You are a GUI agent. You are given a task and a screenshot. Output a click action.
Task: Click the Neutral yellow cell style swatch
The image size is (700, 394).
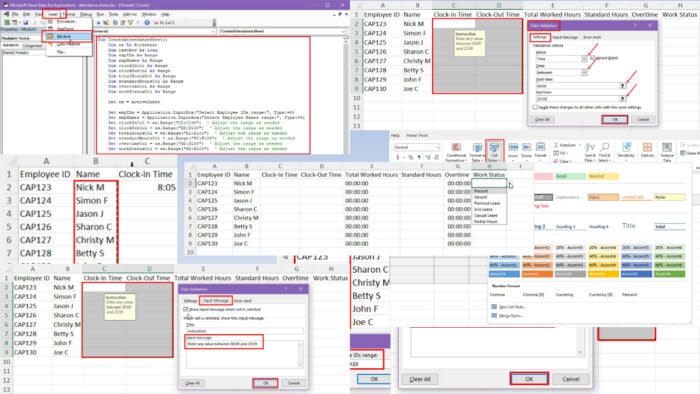pyautogui.click(x=603, y=176)
